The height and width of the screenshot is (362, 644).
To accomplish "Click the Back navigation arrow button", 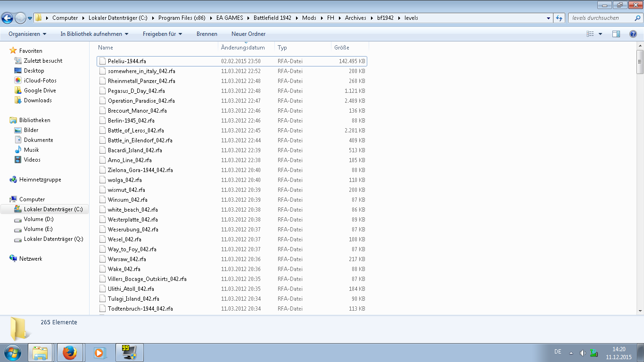I will pyautogui.click(x=7, y=18).
